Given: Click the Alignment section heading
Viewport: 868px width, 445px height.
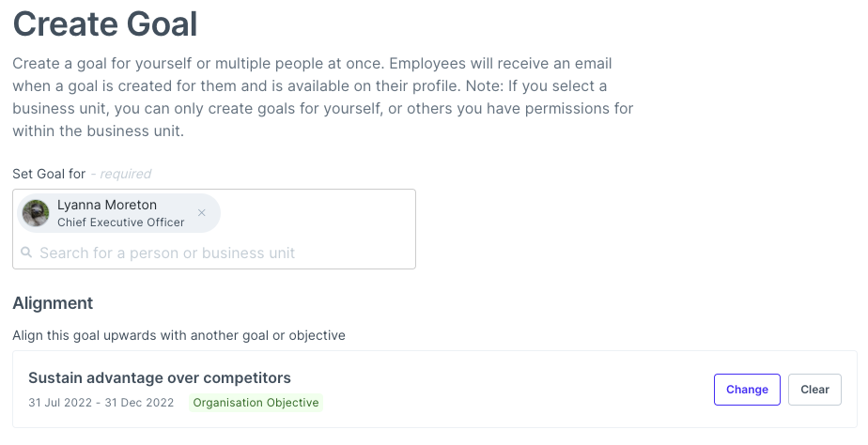Looking at the screenshot, I should 53,303.
